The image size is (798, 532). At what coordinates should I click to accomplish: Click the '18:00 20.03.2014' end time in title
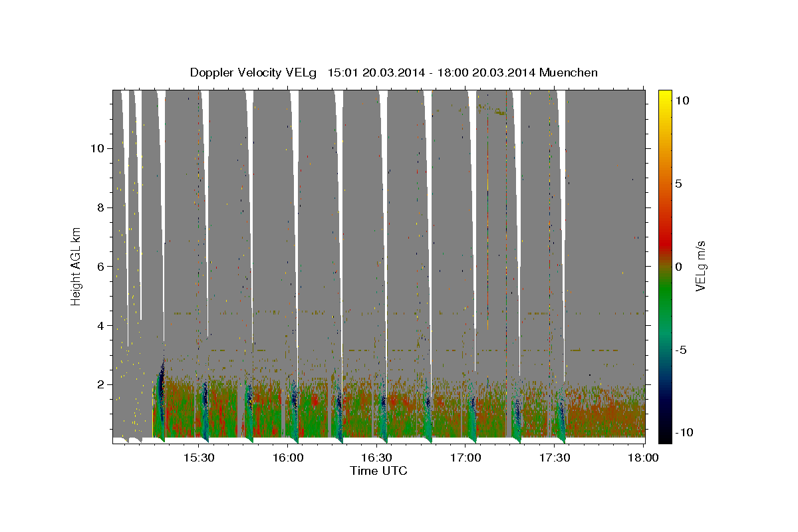click(487, 72)
